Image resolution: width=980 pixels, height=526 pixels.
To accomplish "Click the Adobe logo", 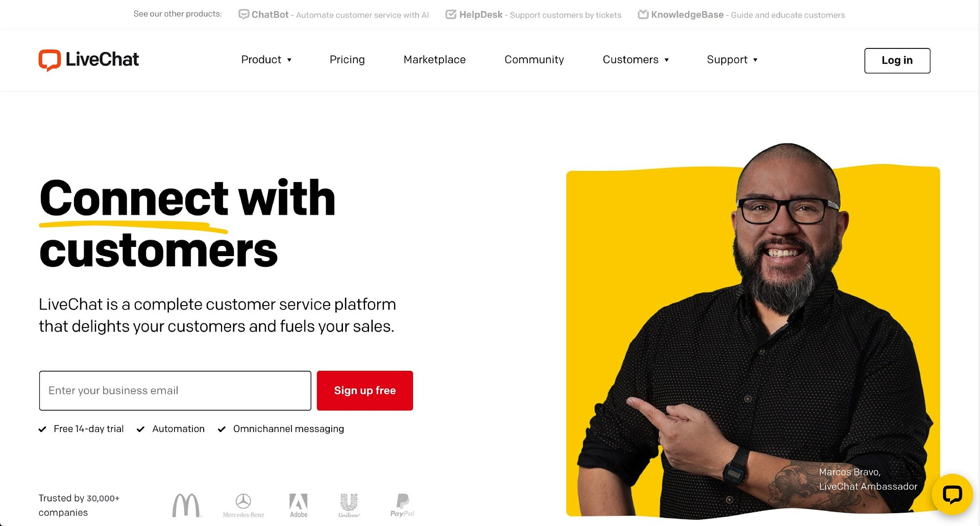I will (299, 505).
